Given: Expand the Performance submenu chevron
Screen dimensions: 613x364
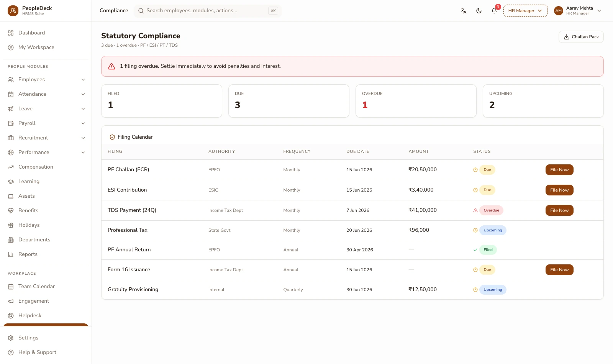Looking at the screenshot, I should [x=83, y=152].
